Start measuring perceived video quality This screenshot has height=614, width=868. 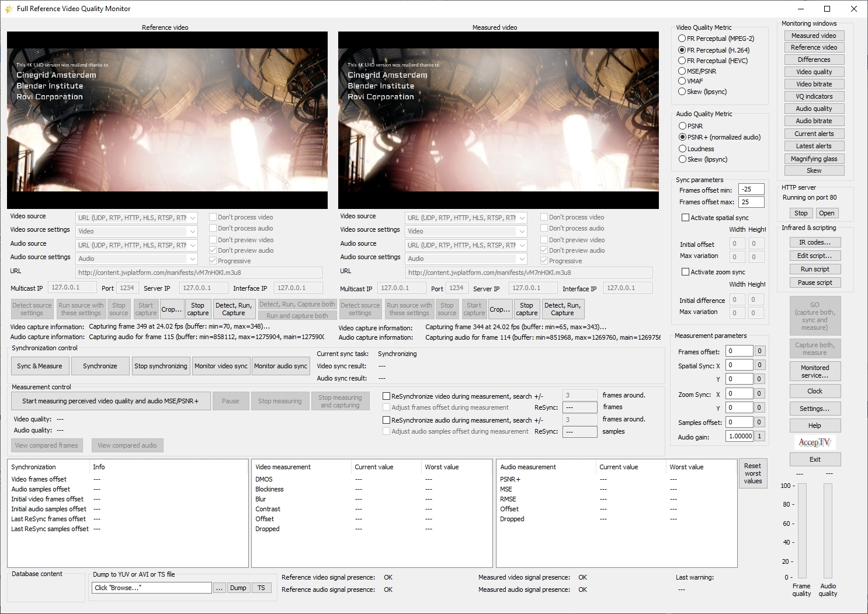point(111,401)
